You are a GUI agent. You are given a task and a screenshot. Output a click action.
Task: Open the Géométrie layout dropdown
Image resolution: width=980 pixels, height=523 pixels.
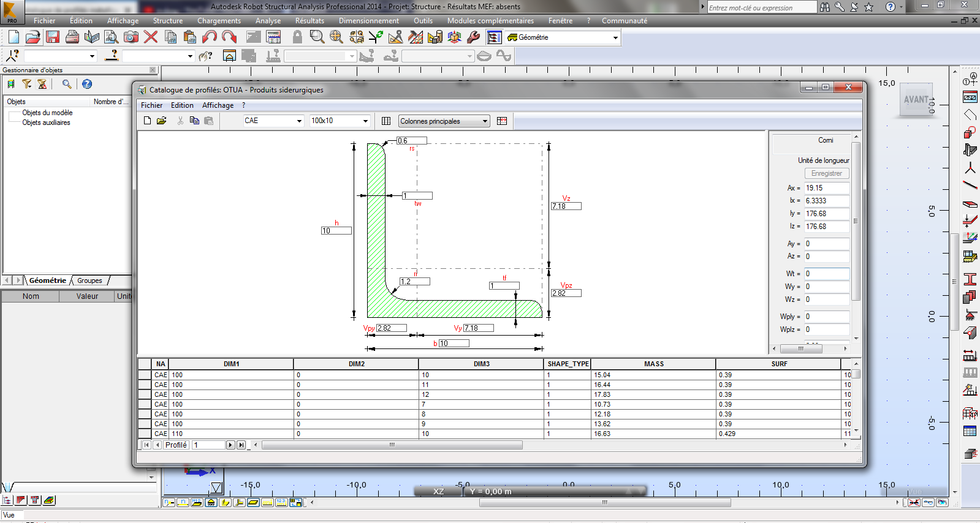[x=615, y=38]
